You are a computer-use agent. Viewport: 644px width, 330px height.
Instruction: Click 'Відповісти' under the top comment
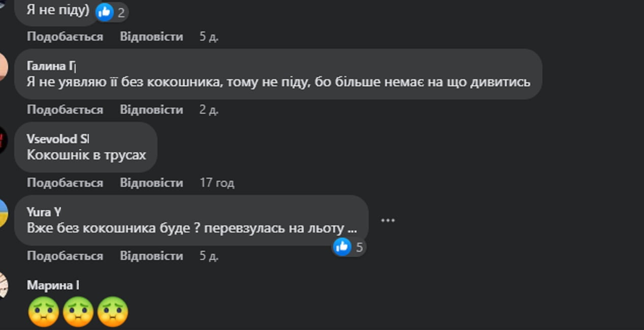click(151, 36)
